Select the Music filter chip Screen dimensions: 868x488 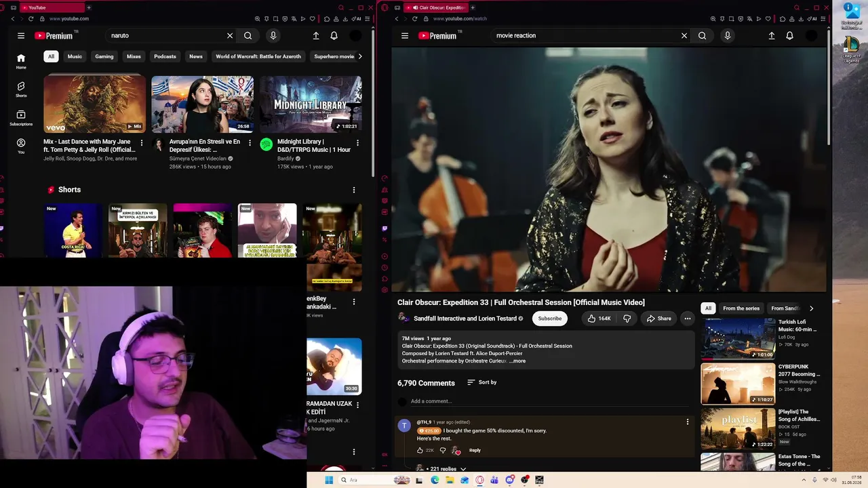tap(75, 56)
